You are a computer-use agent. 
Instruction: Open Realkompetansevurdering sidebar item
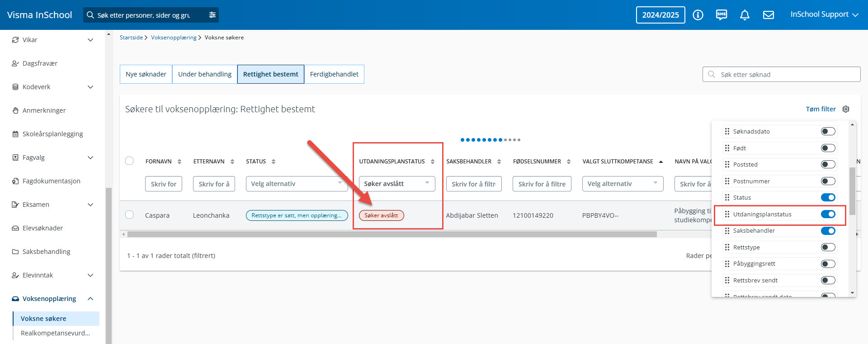[56, 333]
